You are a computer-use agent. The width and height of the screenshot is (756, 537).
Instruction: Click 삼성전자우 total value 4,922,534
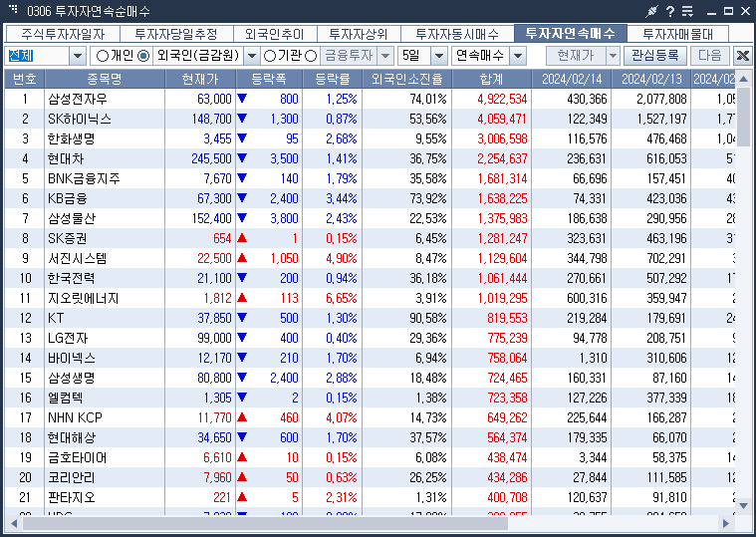[502, 99]
